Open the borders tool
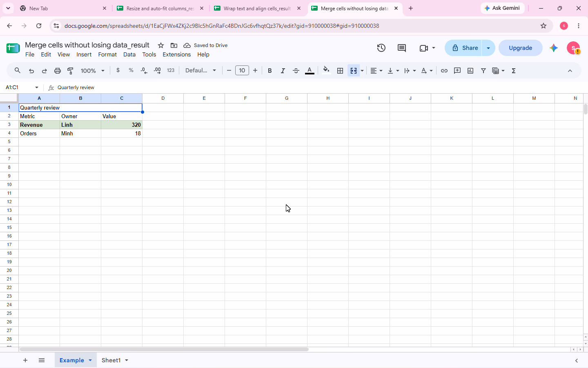This screenshot has height=368, width=588. coord(340,71)
